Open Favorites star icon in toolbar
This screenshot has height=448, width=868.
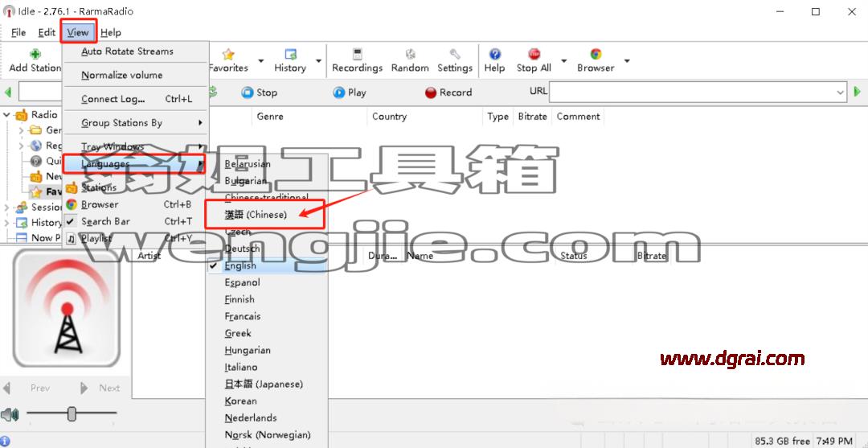pyautogui.click(x=228, y=54)
